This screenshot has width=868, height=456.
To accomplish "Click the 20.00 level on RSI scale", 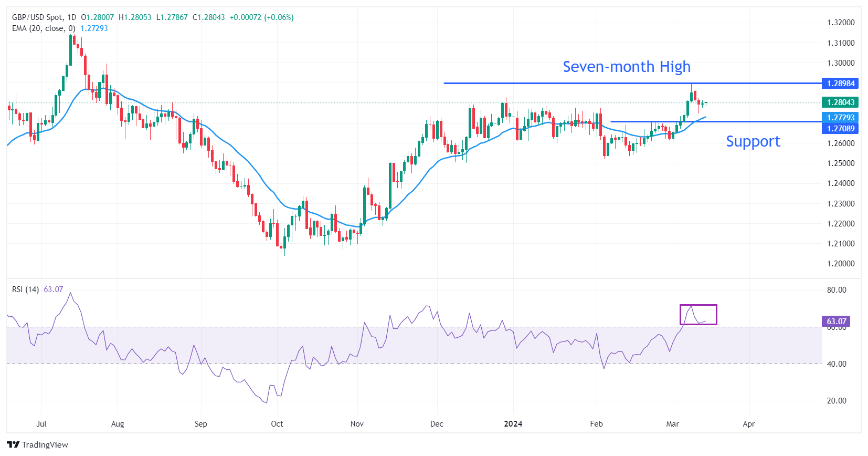I will point(836,401).
